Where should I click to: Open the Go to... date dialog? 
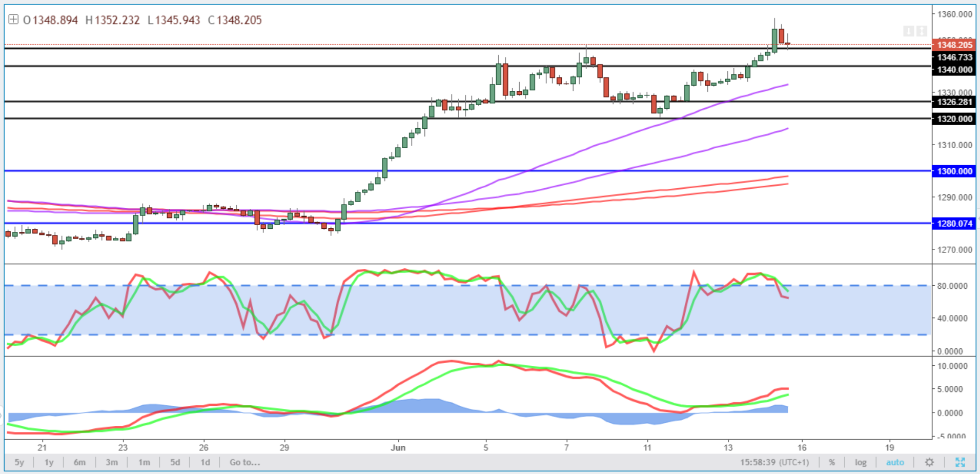point(245,462)
